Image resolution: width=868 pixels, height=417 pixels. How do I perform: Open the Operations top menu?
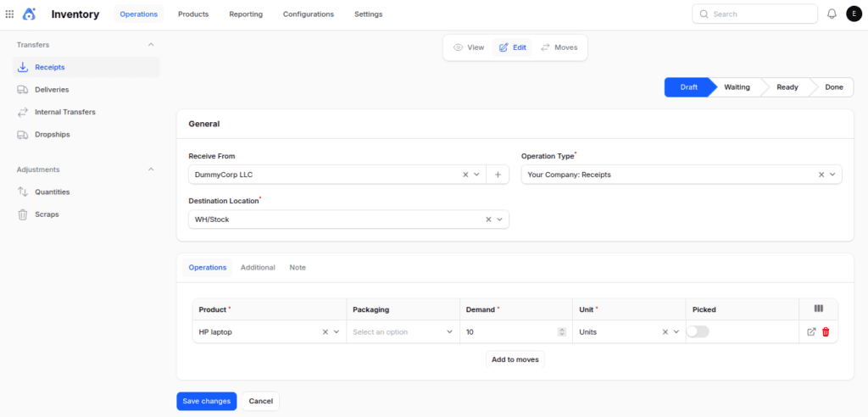(x=139, y=14)
